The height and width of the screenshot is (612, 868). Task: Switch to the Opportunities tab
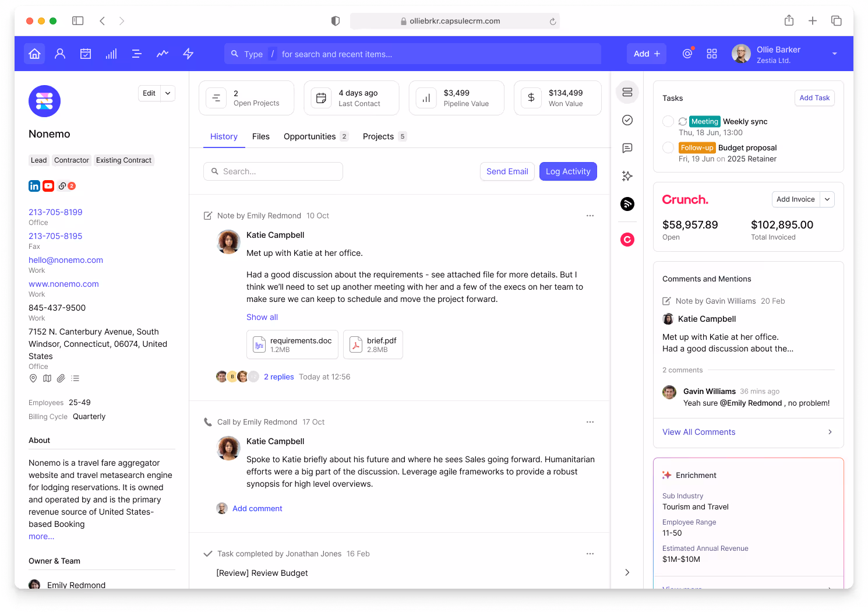pos(316,136)
